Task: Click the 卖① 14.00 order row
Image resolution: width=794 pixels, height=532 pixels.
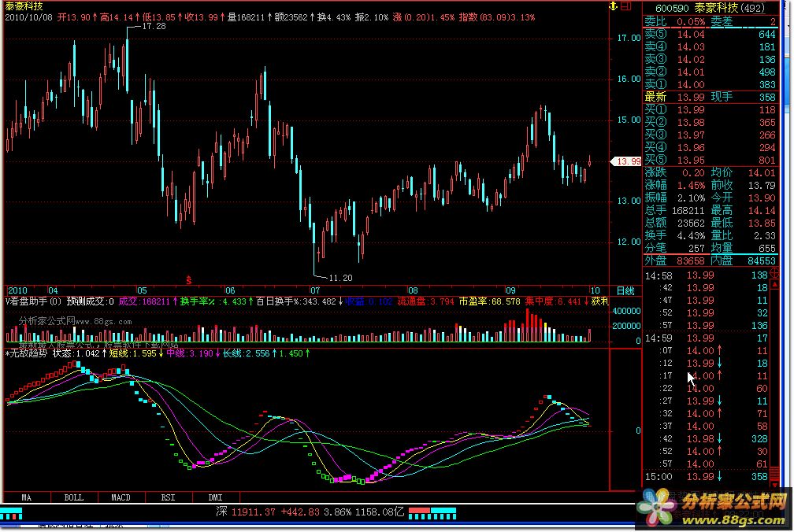Action: (710, 84)
